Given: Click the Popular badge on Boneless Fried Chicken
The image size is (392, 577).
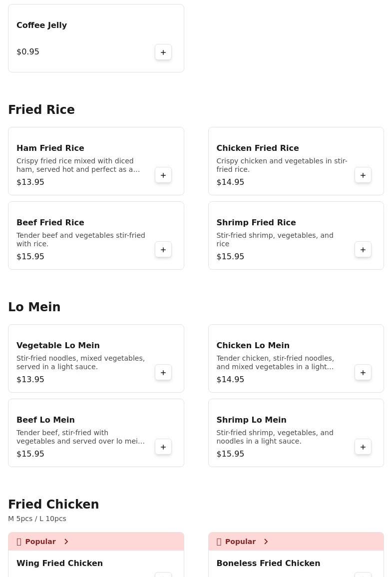Looking at the screenshot, I should [240, 542].
